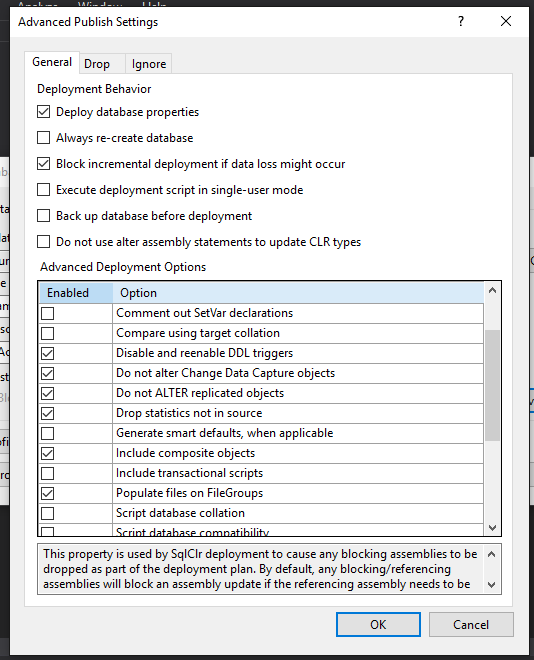
Task: Check Script database collation option
Action: tap(48, 514)
